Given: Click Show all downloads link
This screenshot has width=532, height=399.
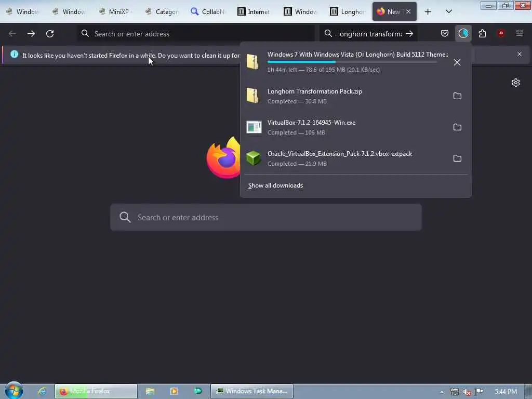Looking at the screenshot, I should (275, 185).
